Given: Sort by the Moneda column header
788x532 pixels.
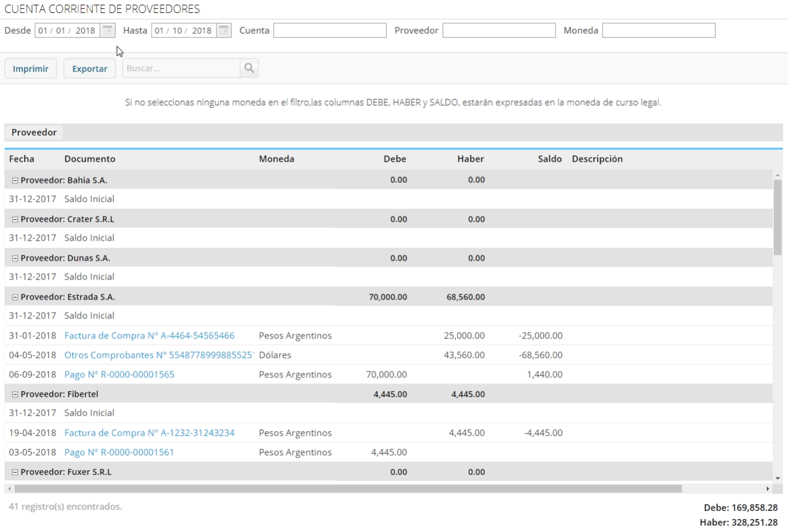Looking at the screenshot, I should coord(277,159).
